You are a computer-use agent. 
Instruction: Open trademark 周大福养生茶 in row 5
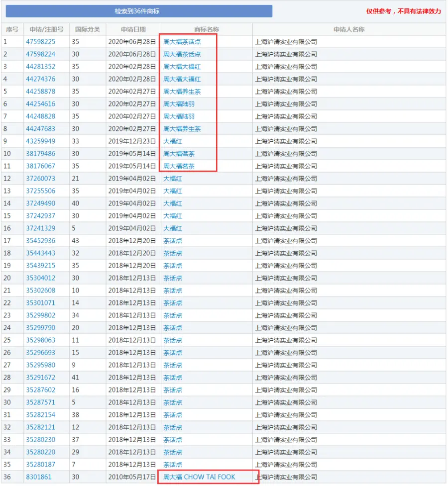tap(182, 92)
